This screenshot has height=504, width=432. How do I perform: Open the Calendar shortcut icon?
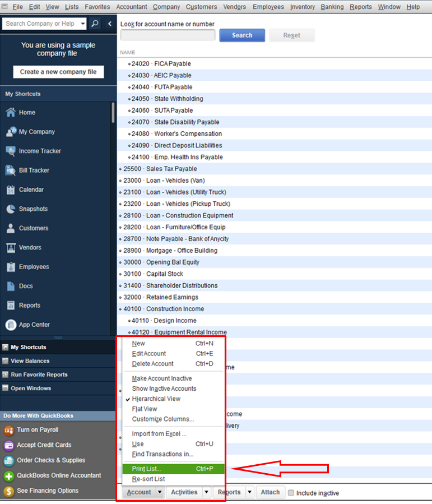pos(11,189)
